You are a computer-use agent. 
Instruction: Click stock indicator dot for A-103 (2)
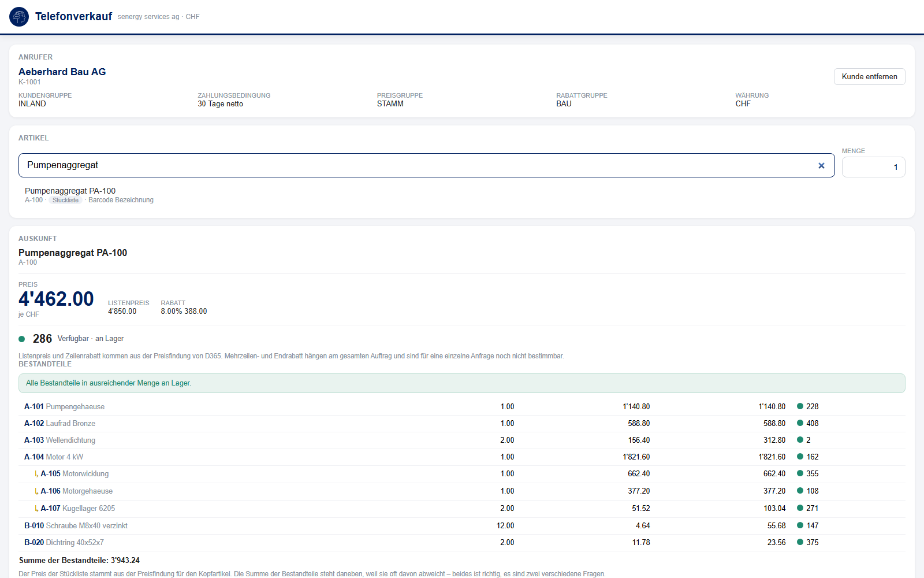[800, 440]
